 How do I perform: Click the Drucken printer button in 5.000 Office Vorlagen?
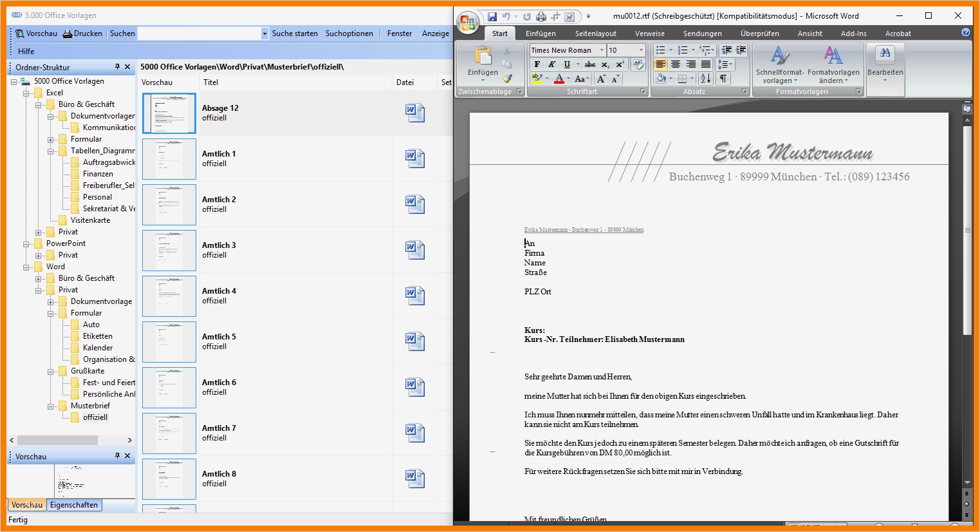coord(82,33)
